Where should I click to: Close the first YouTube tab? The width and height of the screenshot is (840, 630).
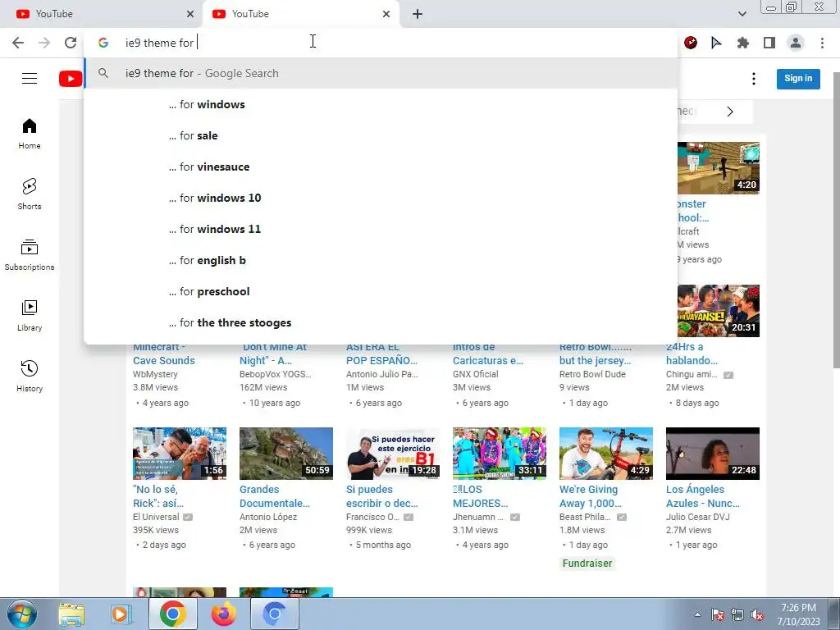point(190,14)
